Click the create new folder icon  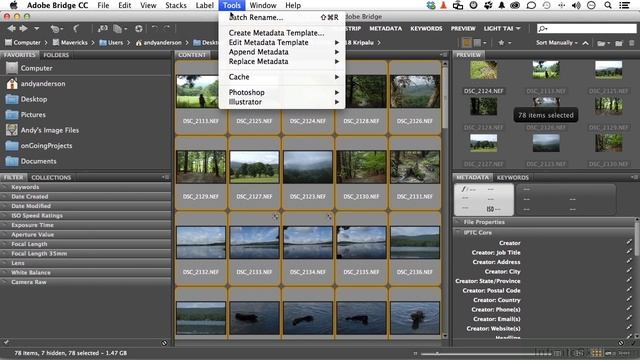(x=619, y=43)
